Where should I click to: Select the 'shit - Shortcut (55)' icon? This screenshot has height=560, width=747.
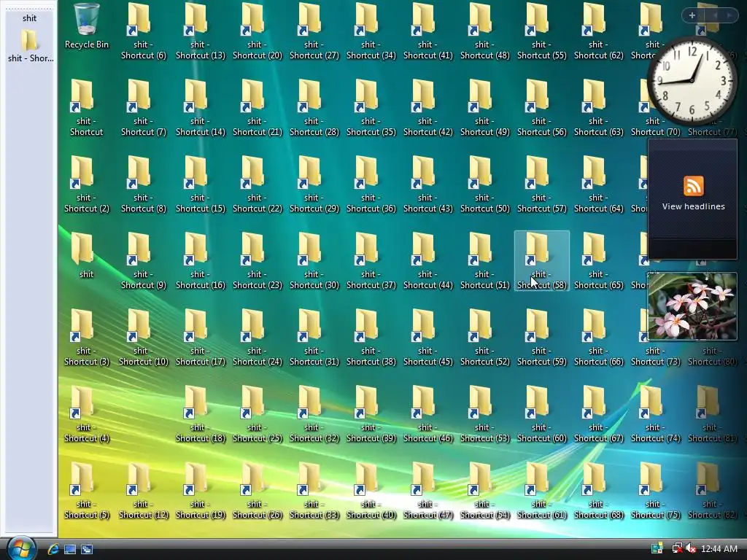[x=542, y=31]
